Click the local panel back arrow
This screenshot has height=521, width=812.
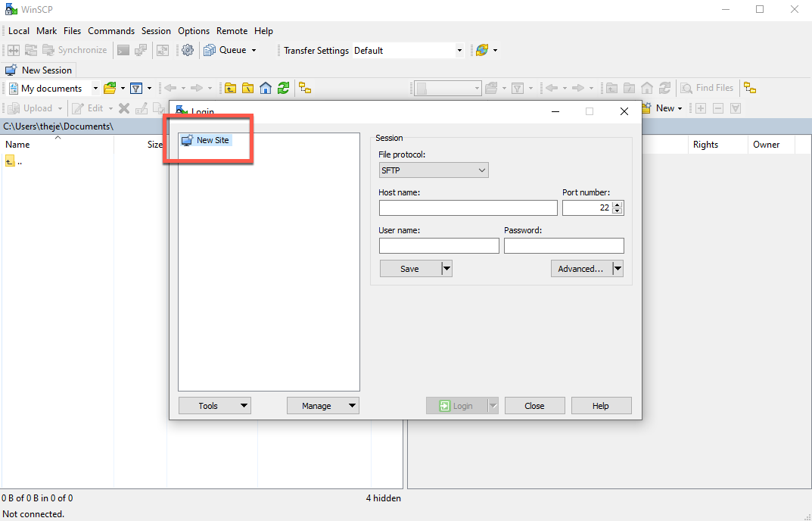pos(170,88)
